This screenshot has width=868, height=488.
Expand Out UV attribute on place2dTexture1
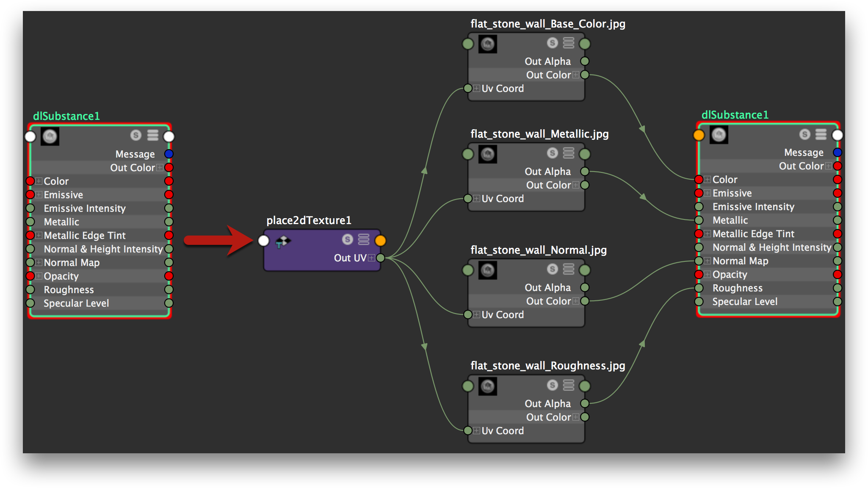371,258
